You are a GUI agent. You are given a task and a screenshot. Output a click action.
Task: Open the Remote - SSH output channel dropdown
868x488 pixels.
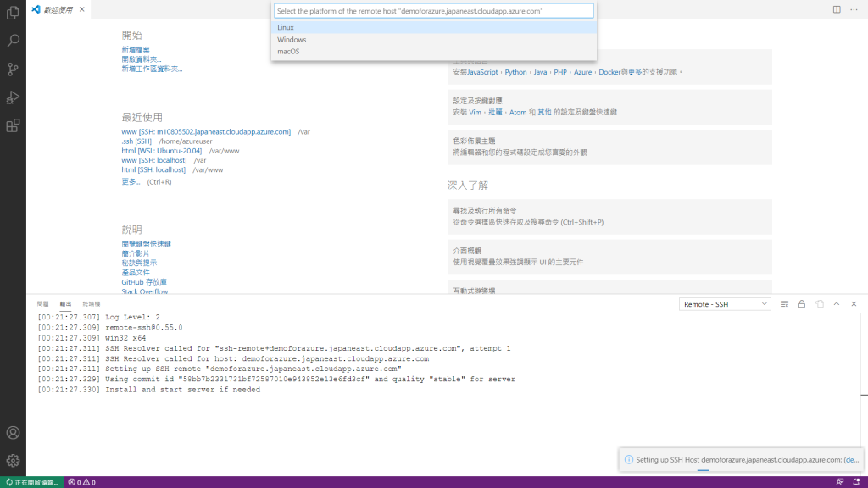tap(725, 304)
